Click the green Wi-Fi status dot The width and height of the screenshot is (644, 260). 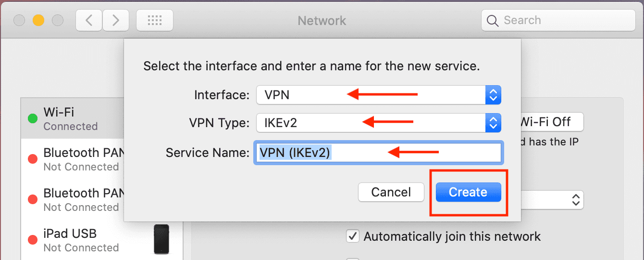[x=33, y=118]
